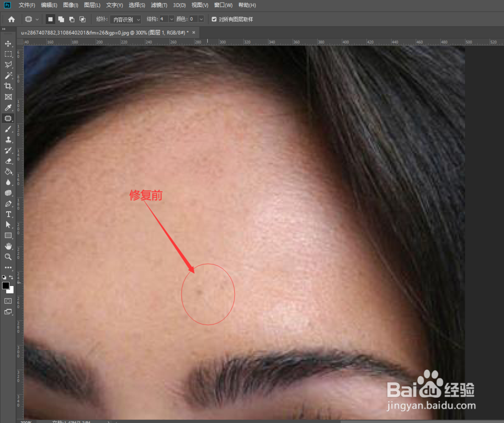Click the 结构 value input field

[x=164, y=19]
